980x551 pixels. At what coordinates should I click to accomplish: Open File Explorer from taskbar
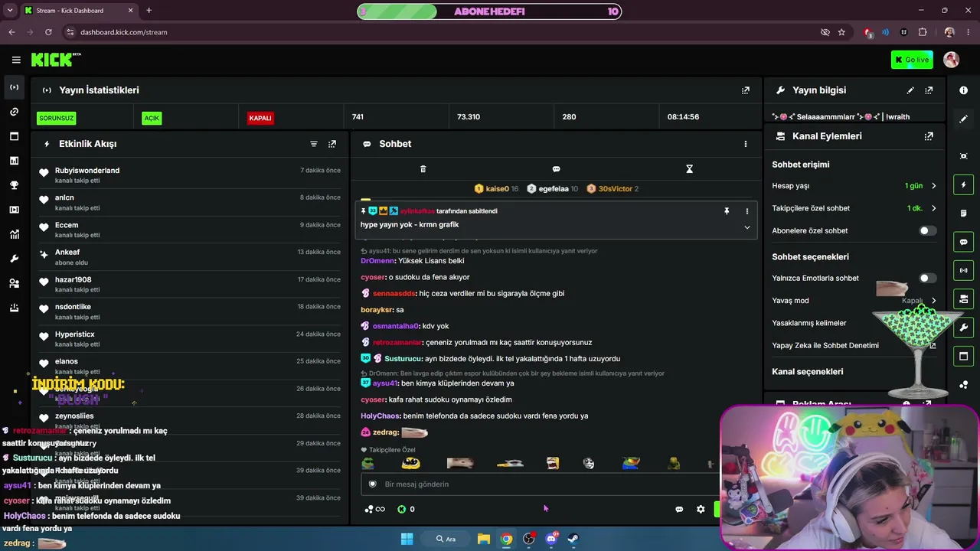484,539
